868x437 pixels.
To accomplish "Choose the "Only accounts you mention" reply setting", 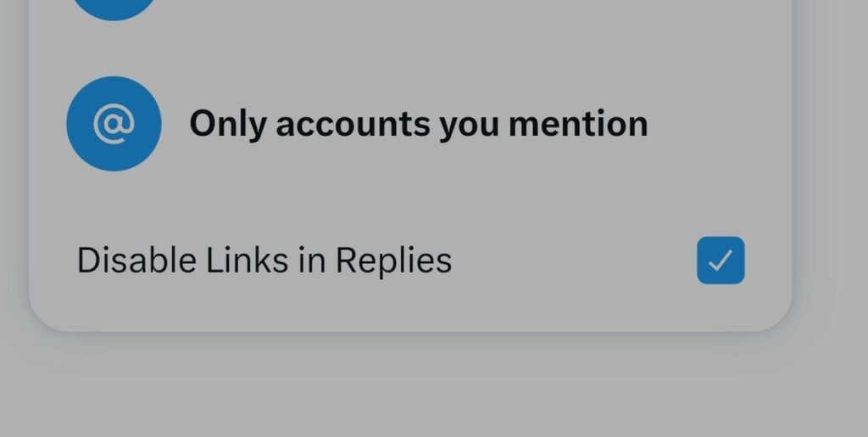I will pyautogui.click(x=418, y=124).
